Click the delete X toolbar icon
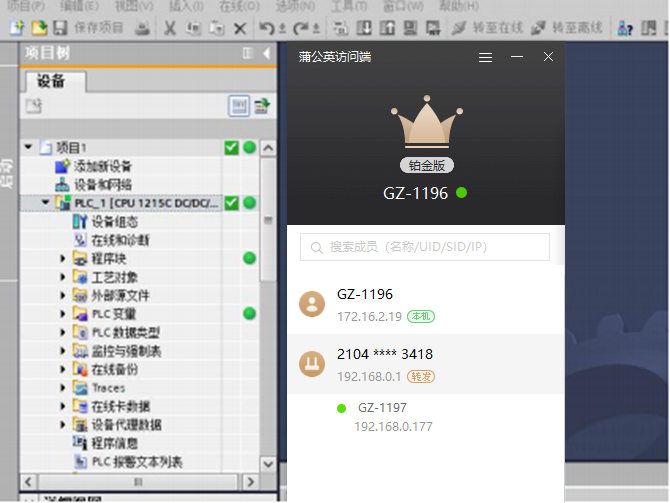This screenshot has width=670, height=503. pos(240,28)
